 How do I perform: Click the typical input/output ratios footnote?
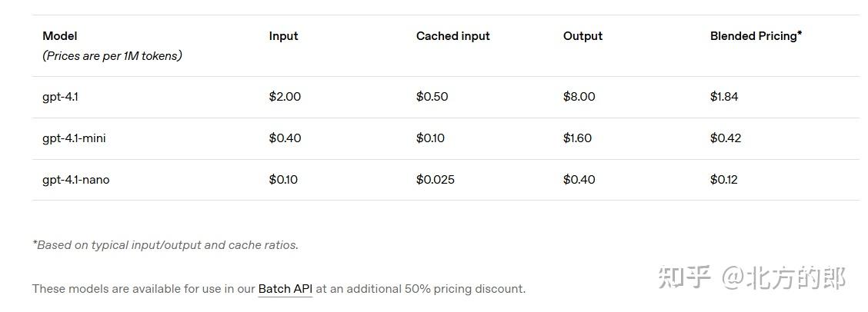165,245
